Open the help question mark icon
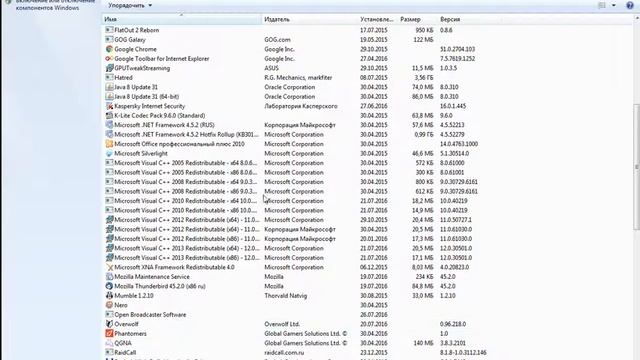This screenshot has height=360, width=640. [630, 5]
